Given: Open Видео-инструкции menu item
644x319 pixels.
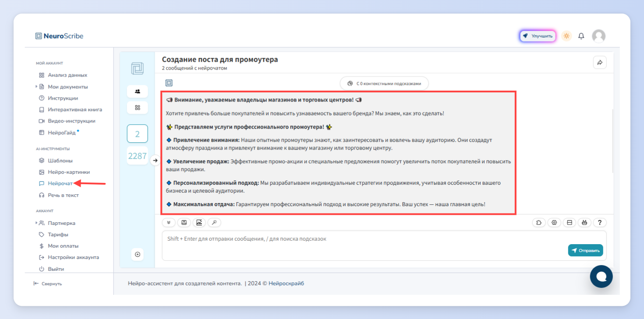Looking at the screenshot, I should pos(71,121).
